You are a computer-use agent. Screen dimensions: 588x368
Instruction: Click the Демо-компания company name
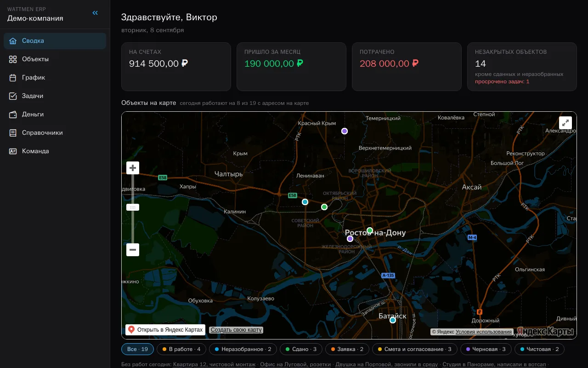click(35, 18)
